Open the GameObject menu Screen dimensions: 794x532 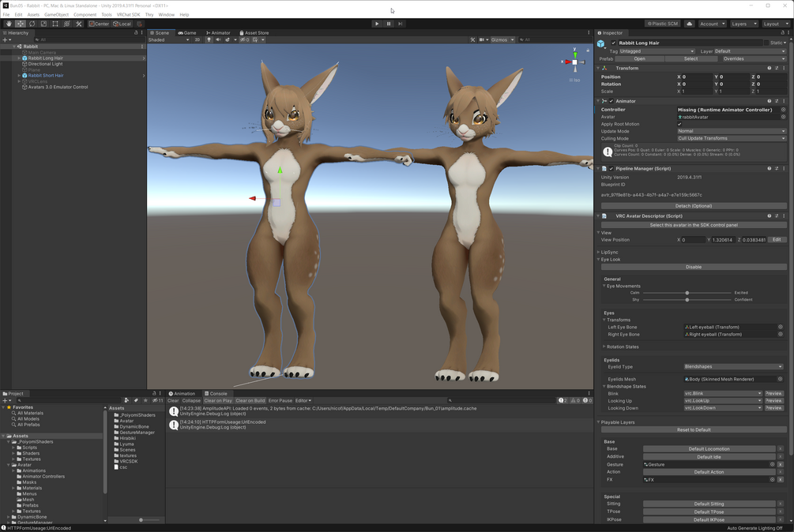[x=56, y=15]
